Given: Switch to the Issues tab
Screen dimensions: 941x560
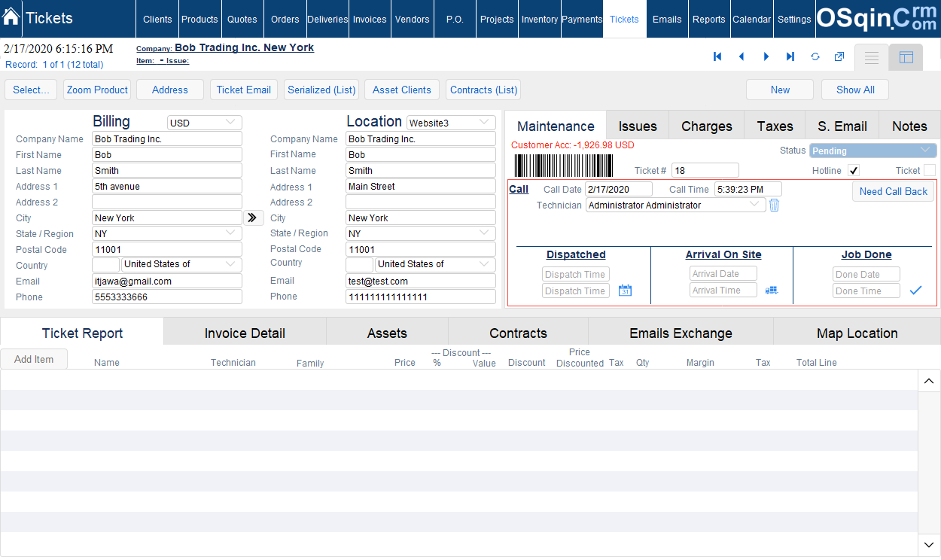Looking at the screenshot, I should click(x=638, y=126).
